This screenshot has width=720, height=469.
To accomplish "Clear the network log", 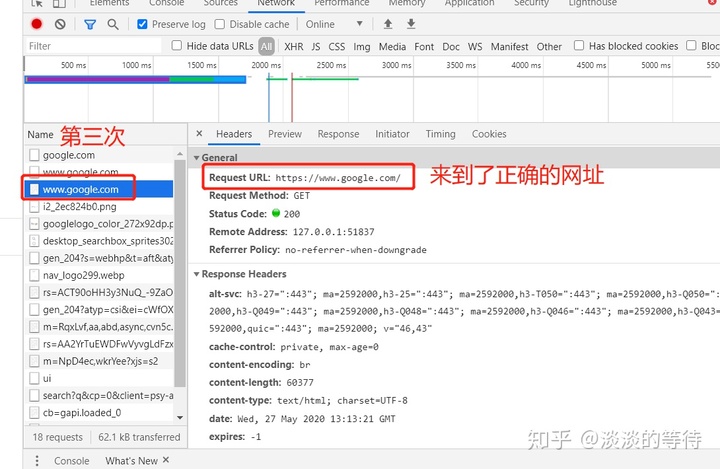I will point(60,24).
